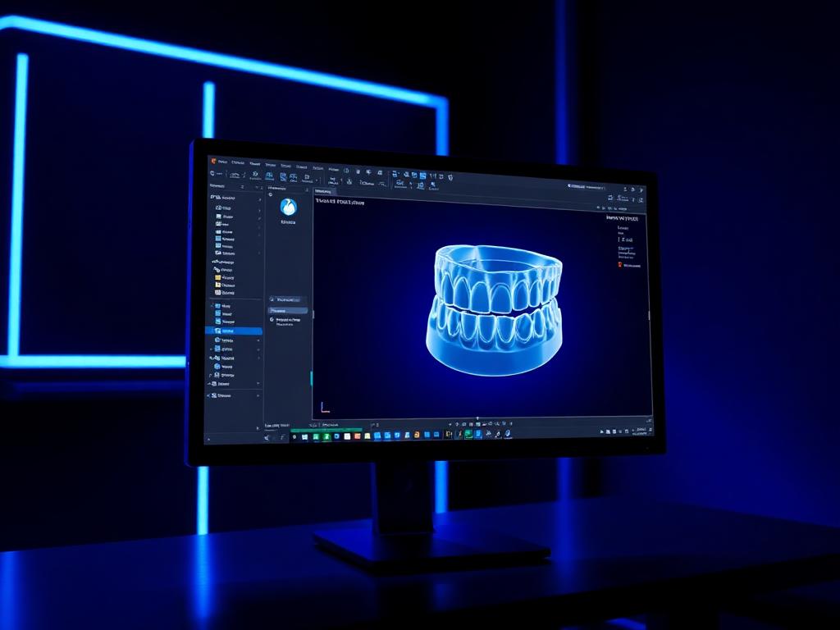The height and width of the screenshot is (630, 840).
Task: Click the vertical handle on viewport right edge
Action: click(650, 316)
